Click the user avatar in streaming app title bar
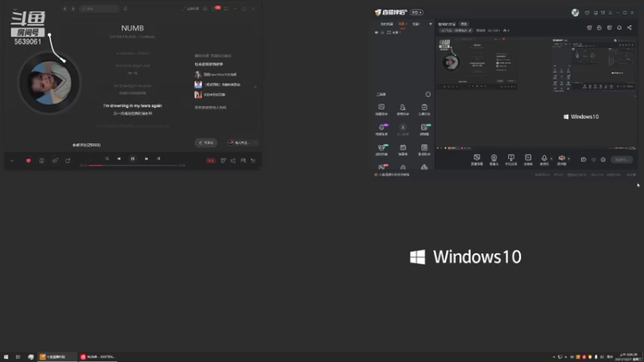 pos(575,13)
